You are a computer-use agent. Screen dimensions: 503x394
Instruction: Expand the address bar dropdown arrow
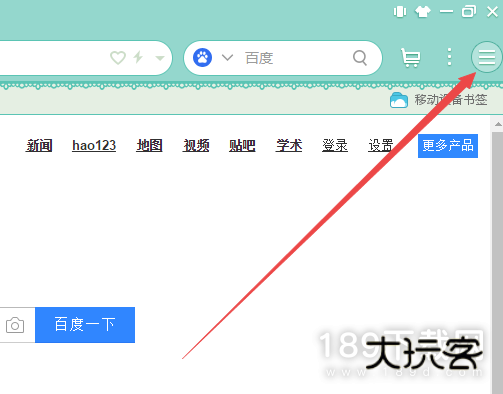click(x=160, y=58)
